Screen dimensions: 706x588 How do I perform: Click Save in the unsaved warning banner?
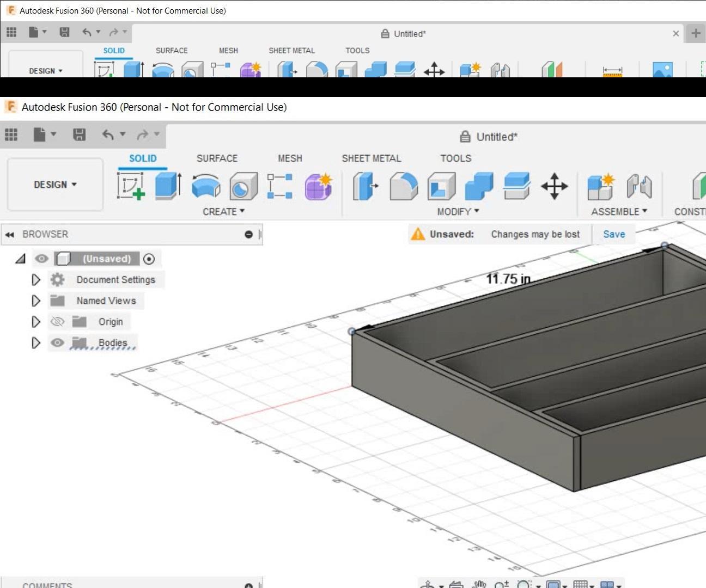pyautogui.click(x=613, y=234)
